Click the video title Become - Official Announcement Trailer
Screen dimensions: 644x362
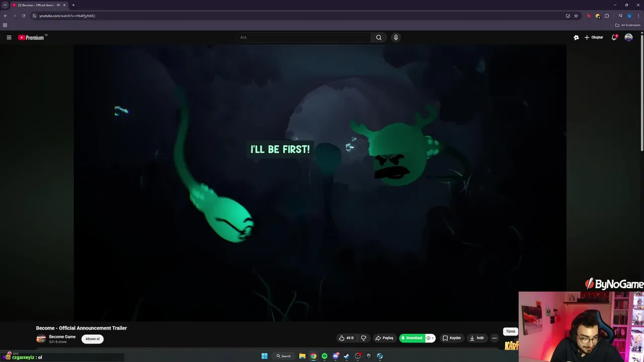(82, 328)
